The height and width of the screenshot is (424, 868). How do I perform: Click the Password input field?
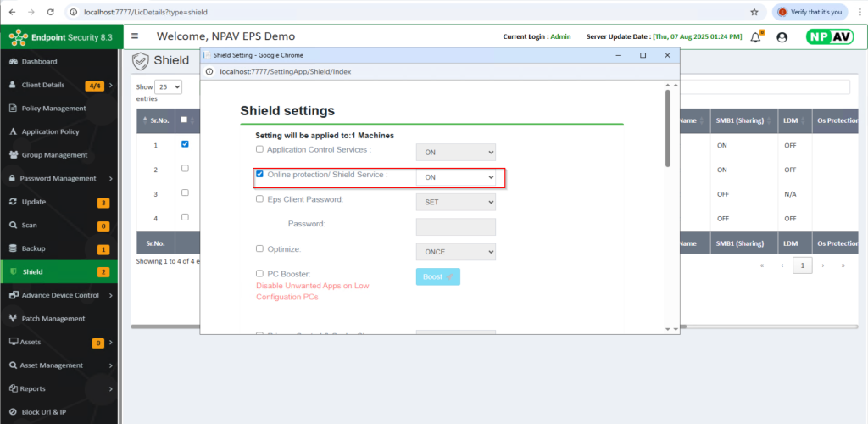coord(455,226)
